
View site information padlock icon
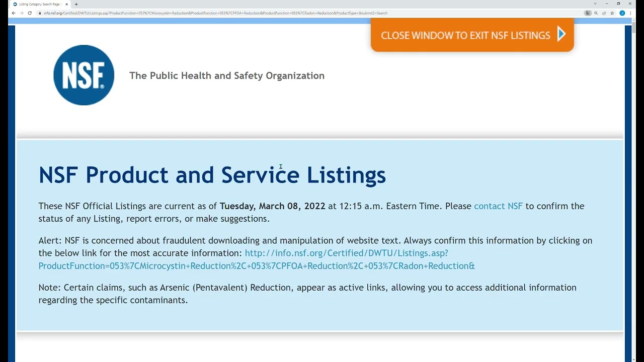(40, 13)
